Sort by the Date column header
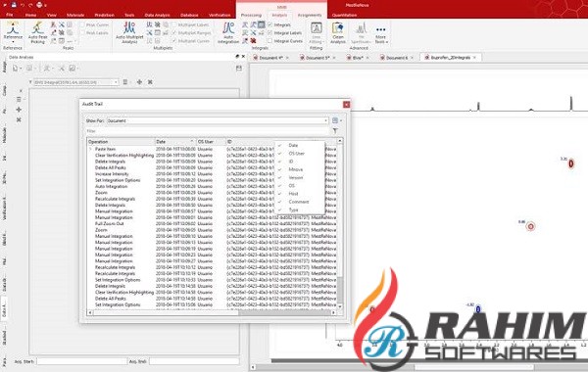 click(175, 142)
